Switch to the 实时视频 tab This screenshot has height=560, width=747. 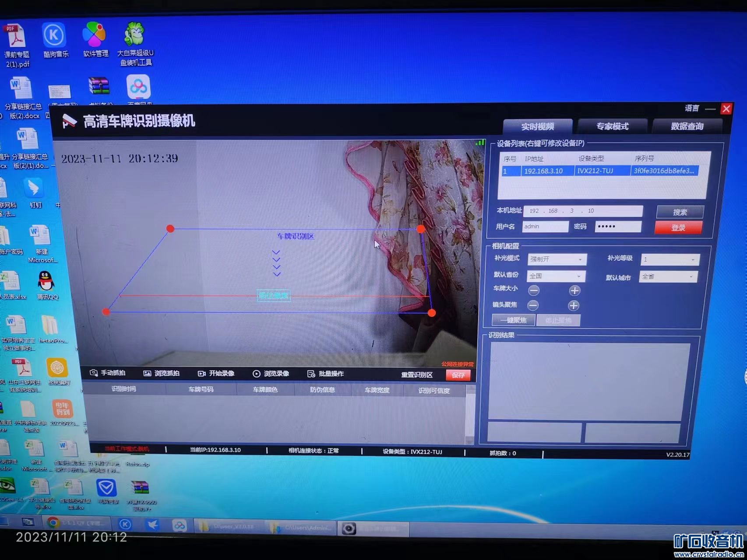pos(538,126)
